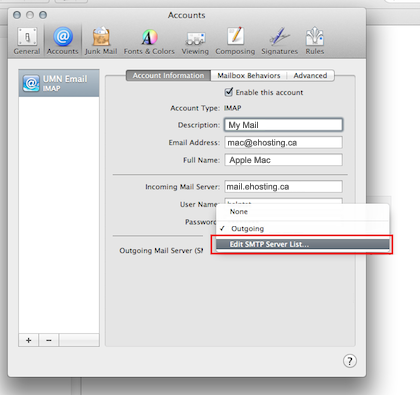Switch to the Mailbox Behaviors tab

coord(249,76)
